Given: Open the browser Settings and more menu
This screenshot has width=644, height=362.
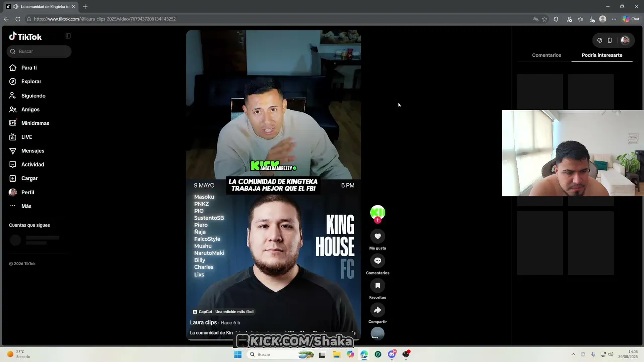Looking at the screenshot, I should pos(614,19).
